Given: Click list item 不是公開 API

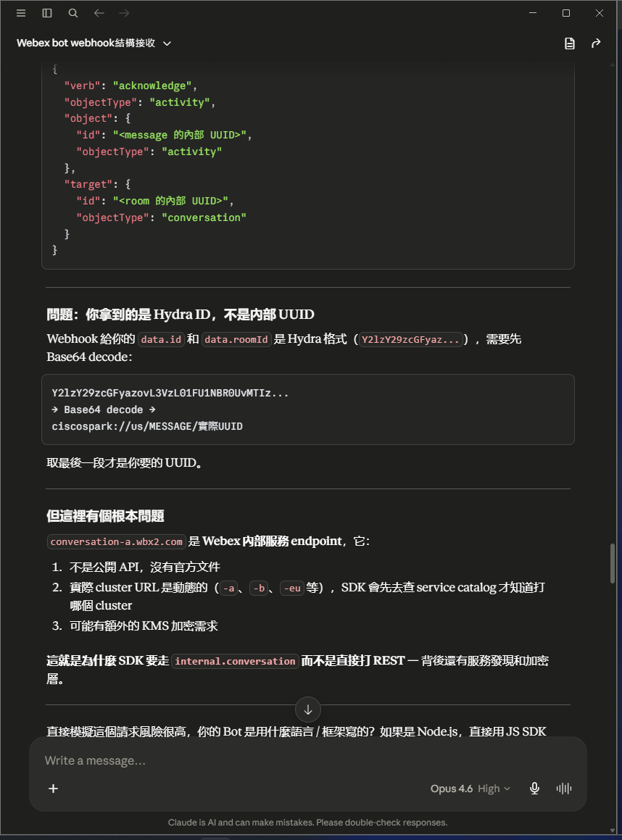Looking at the screenshot, I should [x=145, y=567].
